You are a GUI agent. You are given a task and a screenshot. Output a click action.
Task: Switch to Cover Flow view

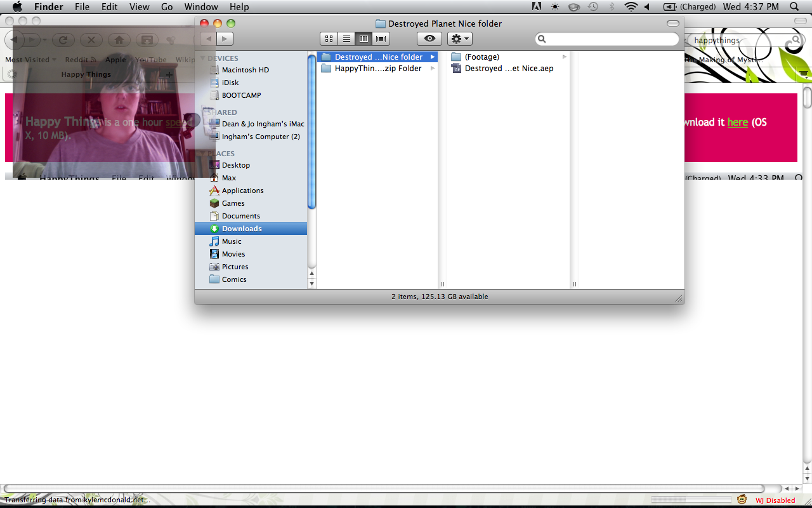tap(381, 39)
